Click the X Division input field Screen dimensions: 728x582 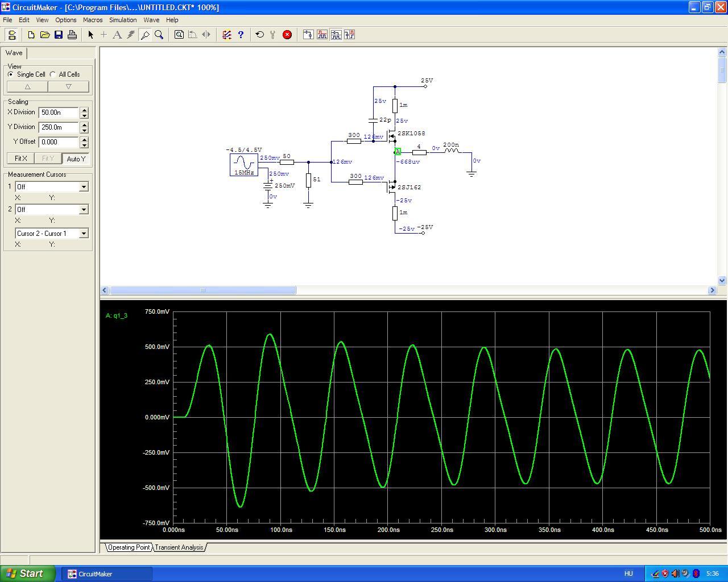59,113
